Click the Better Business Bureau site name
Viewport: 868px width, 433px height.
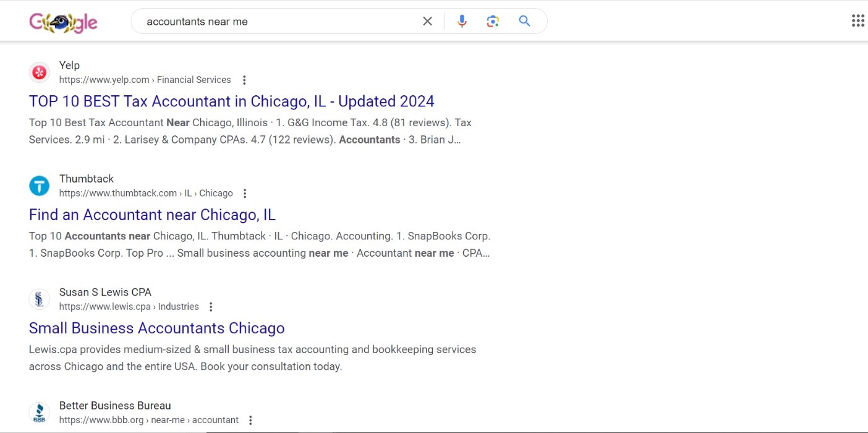pyautogui.click(x=115, y=406)
